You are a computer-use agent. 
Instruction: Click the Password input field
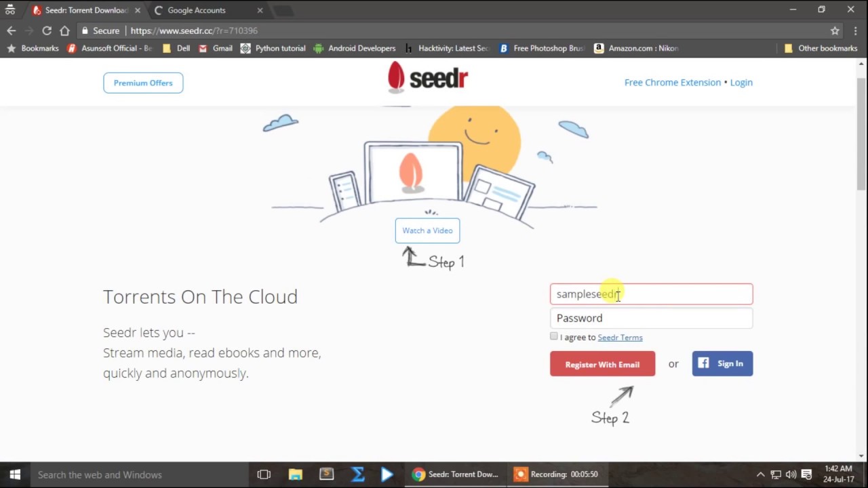(x=651, y=318)
